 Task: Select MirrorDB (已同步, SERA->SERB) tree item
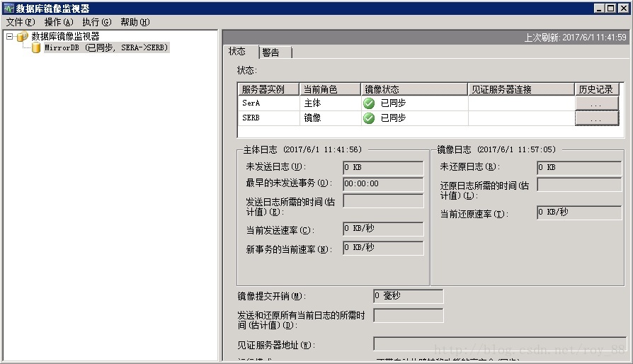pos(105,47)
